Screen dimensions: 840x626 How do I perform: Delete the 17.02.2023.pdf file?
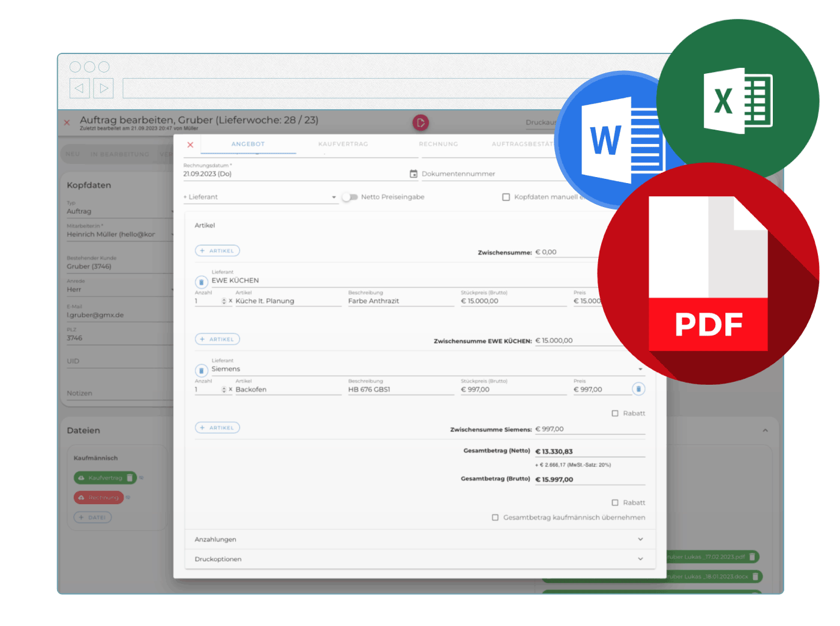[x=752, y=557]
